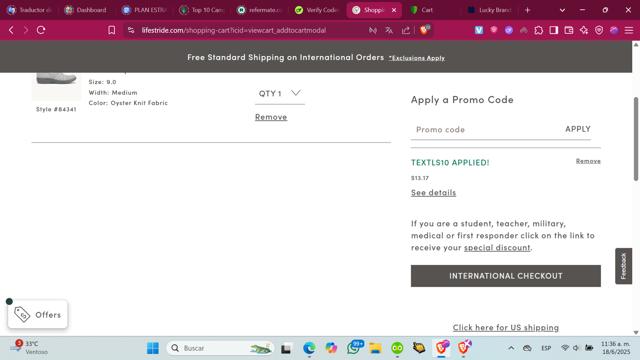Click the browser forward arrow
640x360 pixels.
coord(26,30)
